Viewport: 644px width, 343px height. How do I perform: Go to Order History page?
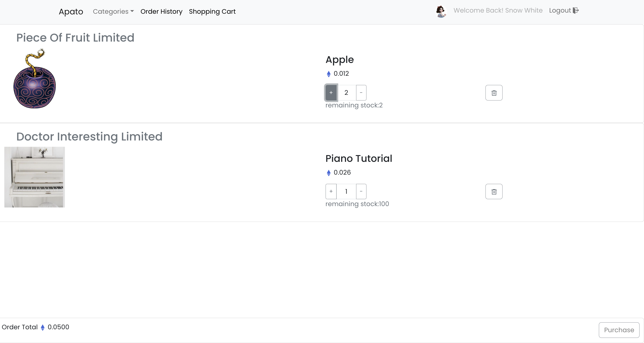click(161, 11)
